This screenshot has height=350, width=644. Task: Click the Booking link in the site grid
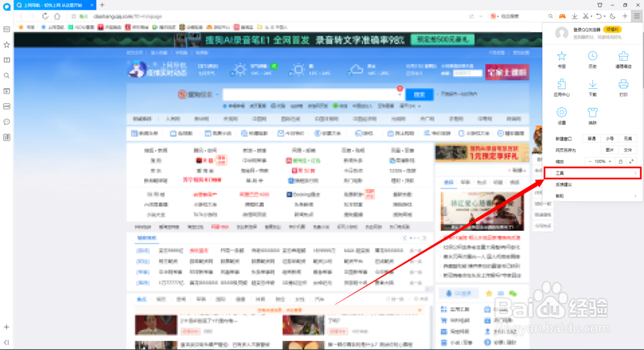303,194
